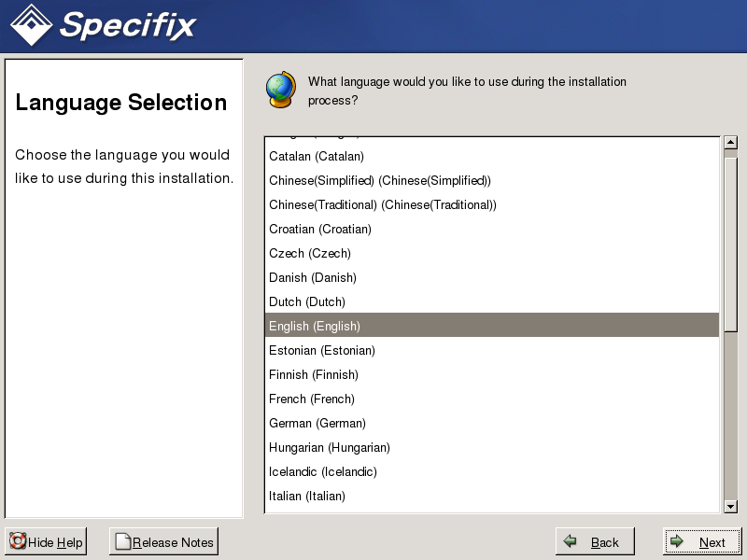
Task: Click the lifebuoy icon on Hide Help
Action: [x=18, y=542]
